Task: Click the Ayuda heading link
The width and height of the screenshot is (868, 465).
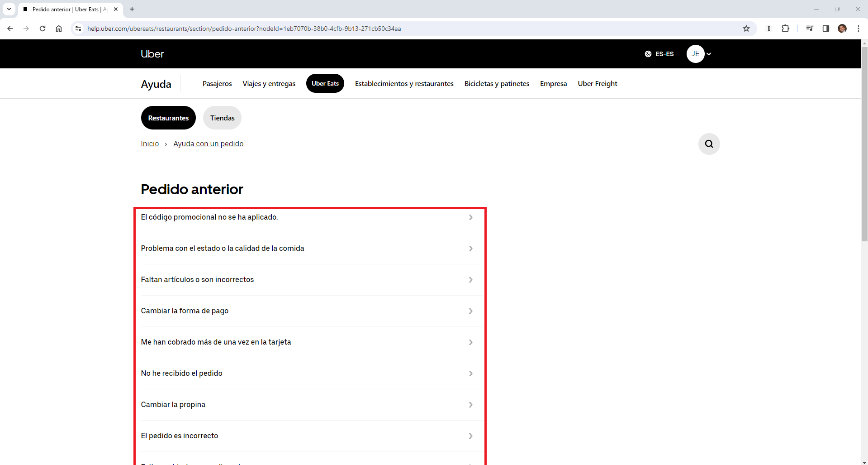Action: coord(156,84)
